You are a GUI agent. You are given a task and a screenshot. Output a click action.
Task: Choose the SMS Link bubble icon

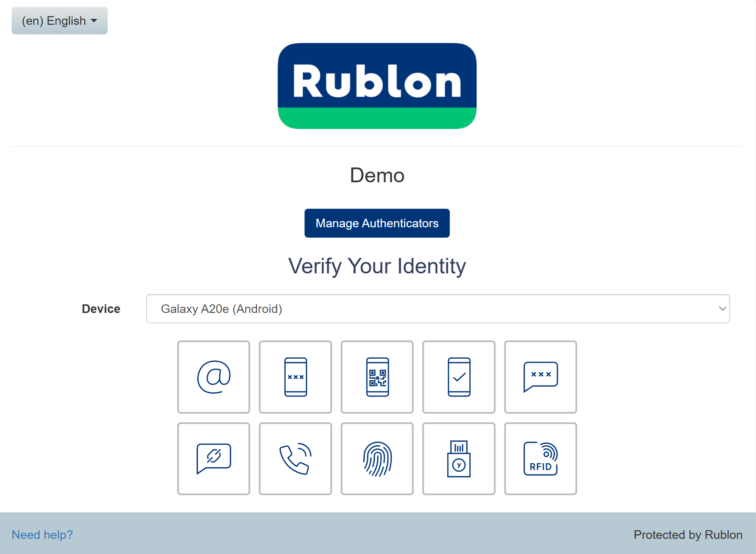213,458
